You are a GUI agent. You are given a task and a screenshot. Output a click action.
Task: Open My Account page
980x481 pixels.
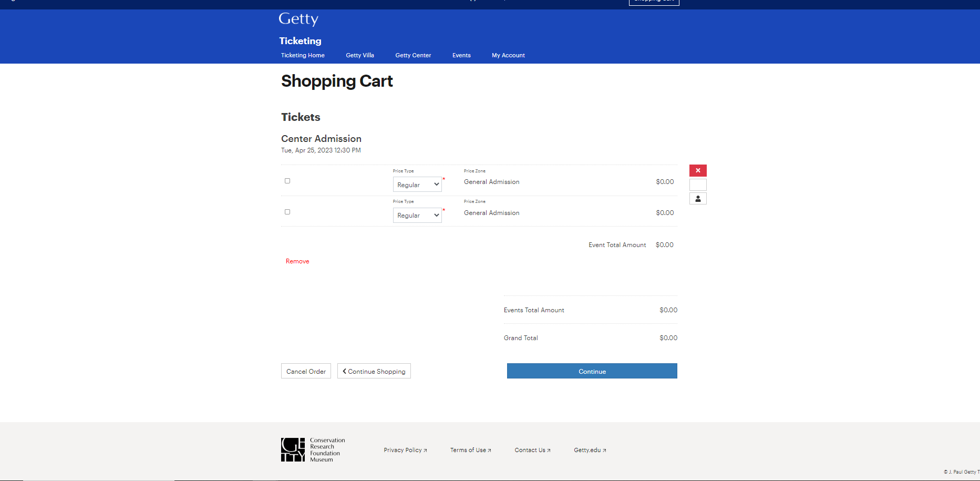pos(508,55)
